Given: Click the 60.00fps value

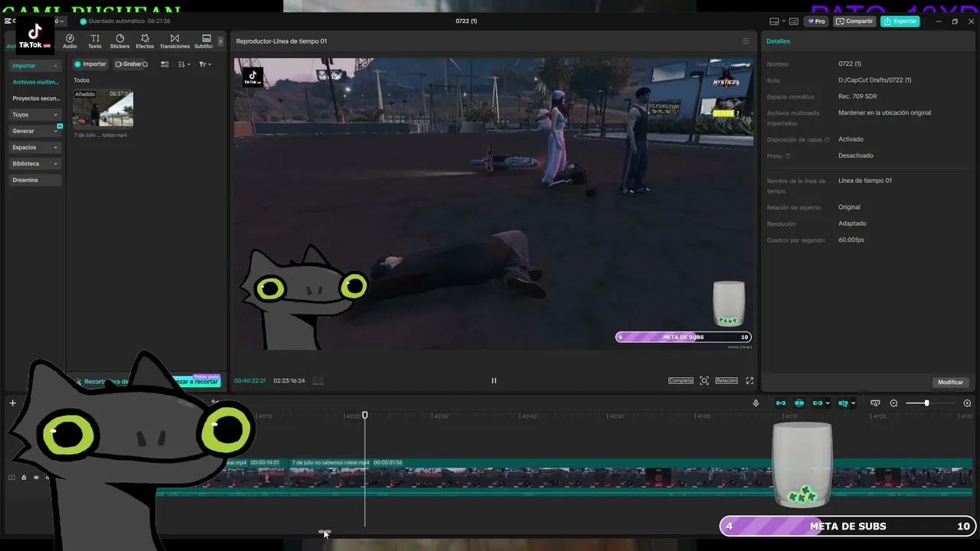Looking at the screenshot, I should [851, 240].
